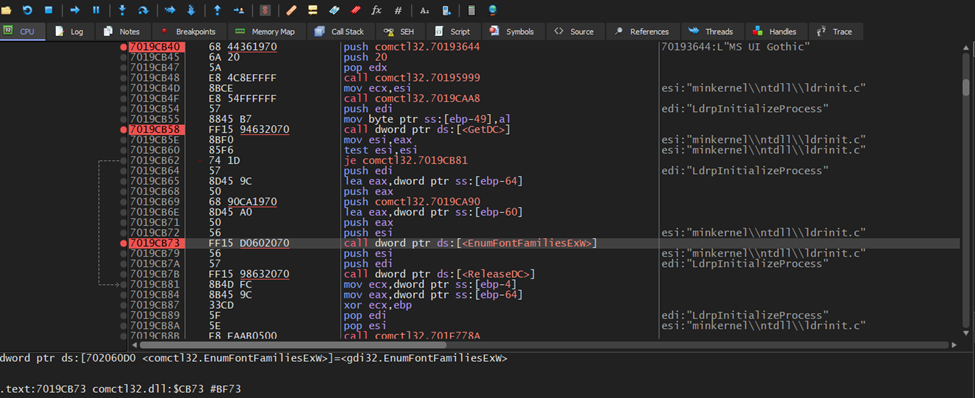Select the 'push comctl32.70193644' instruction
975x398 pixels.
coord(412,47)
